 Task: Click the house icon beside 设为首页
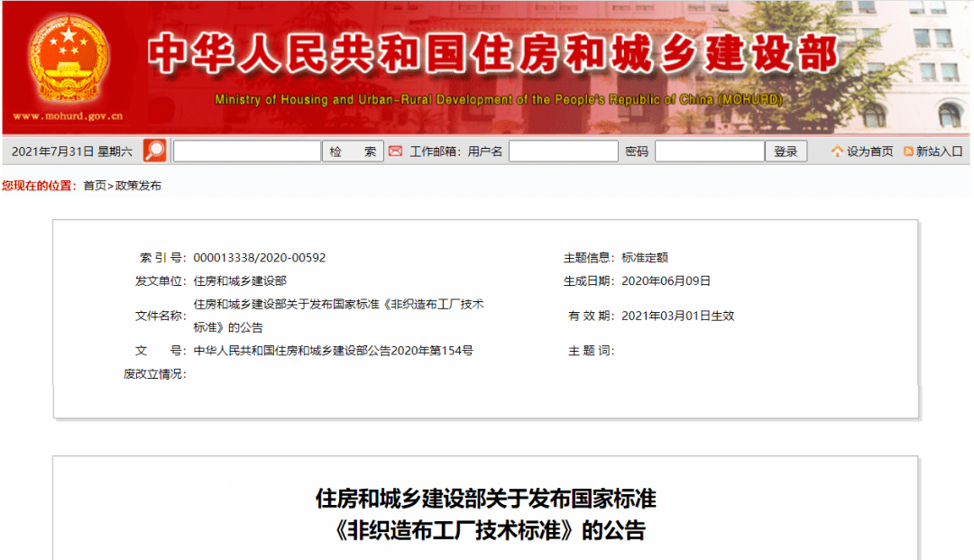pos(837,151)
